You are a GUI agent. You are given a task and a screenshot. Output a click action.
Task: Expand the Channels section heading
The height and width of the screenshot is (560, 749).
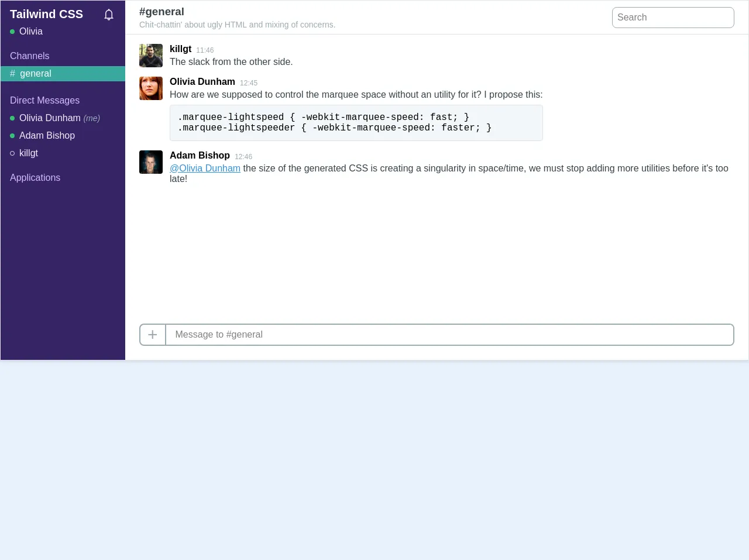[30, 56]
